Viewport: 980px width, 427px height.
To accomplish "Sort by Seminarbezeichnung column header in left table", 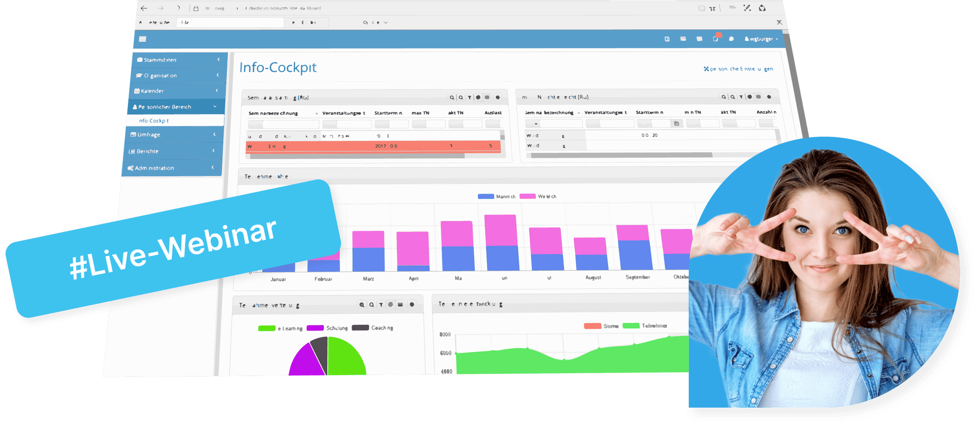I will point(273,113).
